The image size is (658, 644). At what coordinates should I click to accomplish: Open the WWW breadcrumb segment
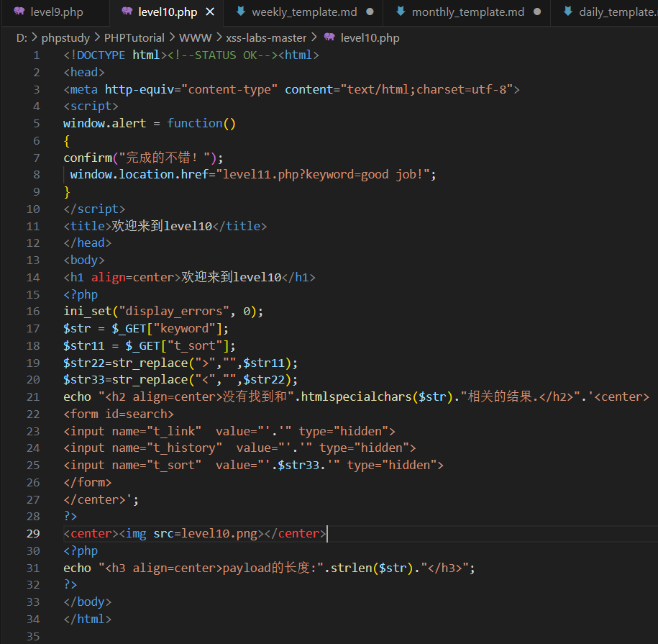(195, 38)
